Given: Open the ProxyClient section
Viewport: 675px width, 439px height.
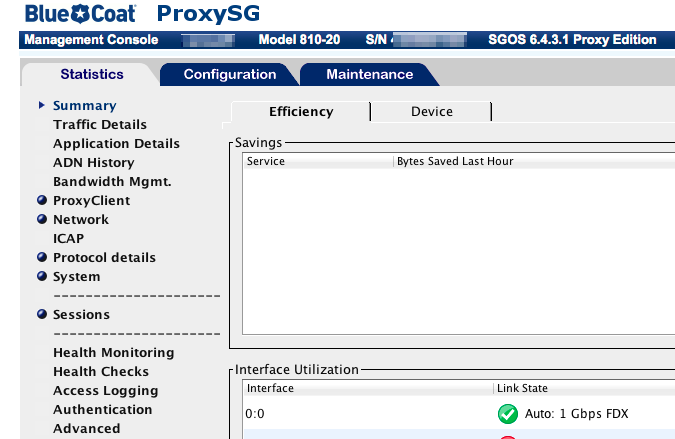Looking at the screenshot, I should (91, 201).
